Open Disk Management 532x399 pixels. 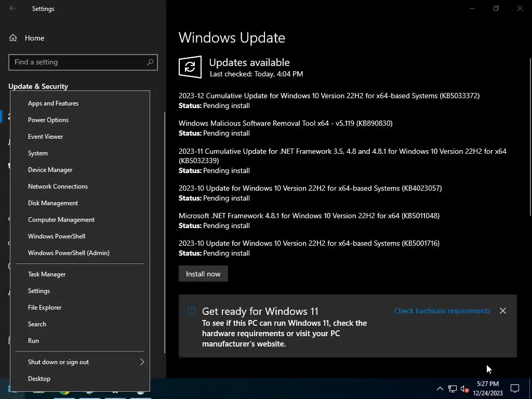pyautogui.click(x=80, y=203)
